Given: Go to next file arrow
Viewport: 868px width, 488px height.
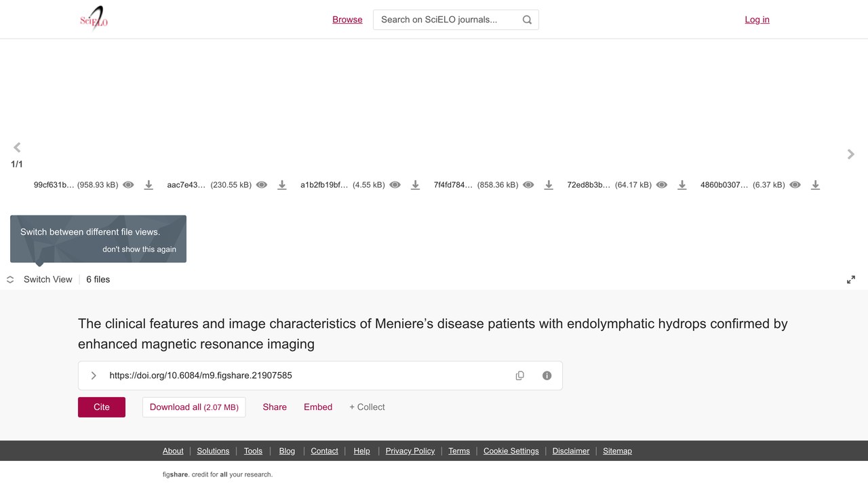Looking at the screenshot, I should [x=851, y=155].
